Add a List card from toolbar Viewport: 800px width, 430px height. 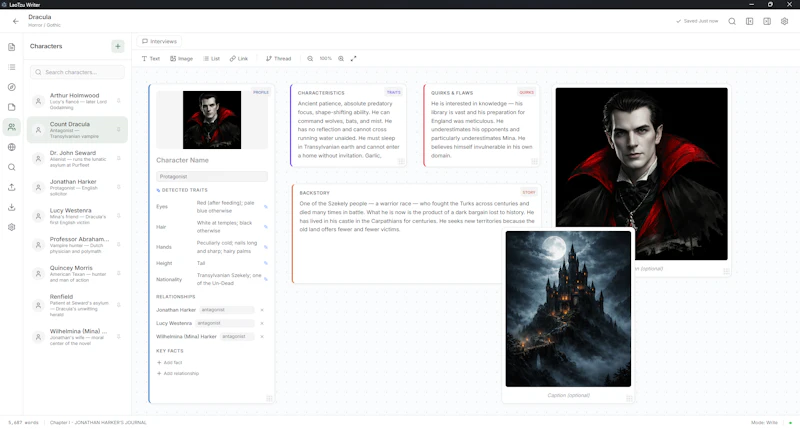coord(212,59)
